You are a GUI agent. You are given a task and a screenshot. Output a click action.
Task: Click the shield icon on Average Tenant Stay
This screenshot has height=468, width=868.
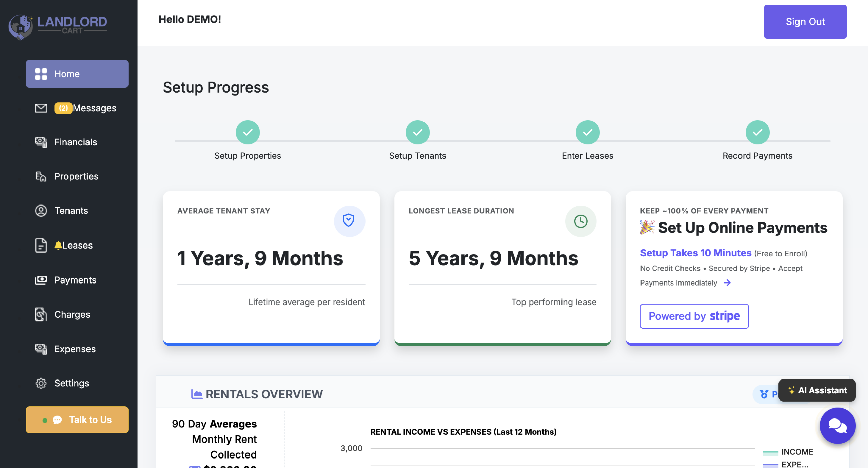(x=349, y=221)
